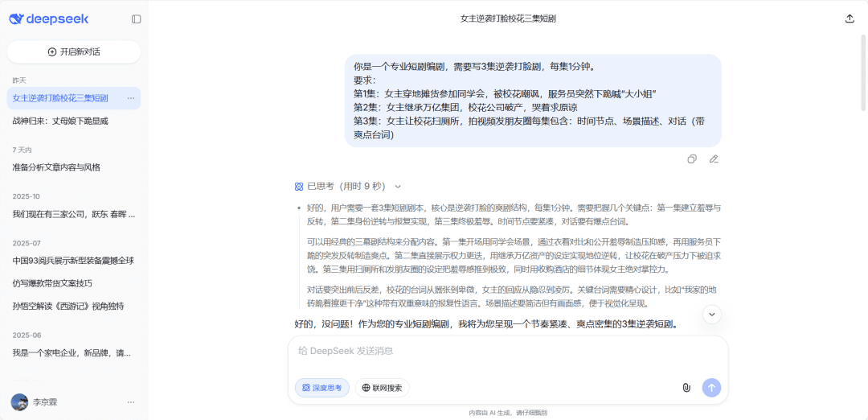
Task: Open options for 女主逆袭打脸校花三集短剧 chat
Action: coord(130,98)
